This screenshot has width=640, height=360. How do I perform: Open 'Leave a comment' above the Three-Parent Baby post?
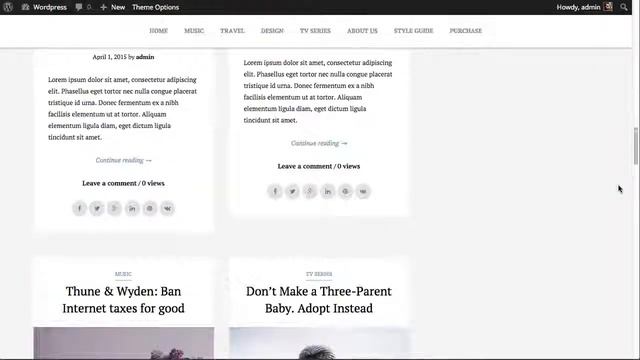coord(305,166)
